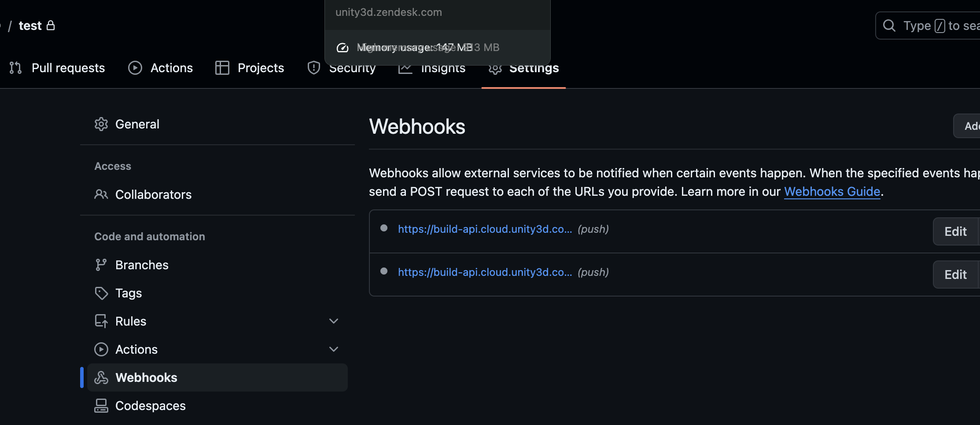The width and height of the screenshot is (980, 425).
Task: Click the Collaborators people icon
Action: pyautogui.click(x=101, y=194)
